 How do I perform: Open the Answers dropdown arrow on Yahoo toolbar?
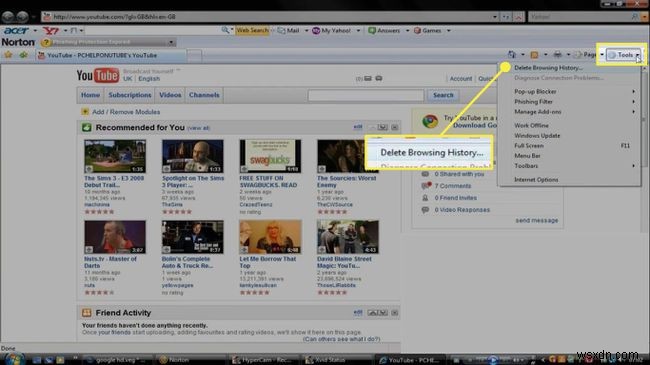407,30
